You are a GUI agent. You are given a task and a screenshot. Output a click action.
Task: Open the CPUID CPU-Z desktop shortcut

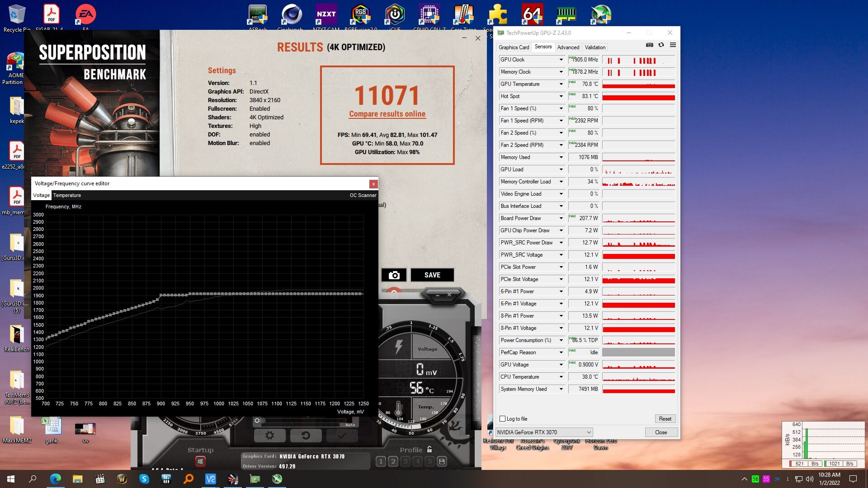[x=429, y=17]
